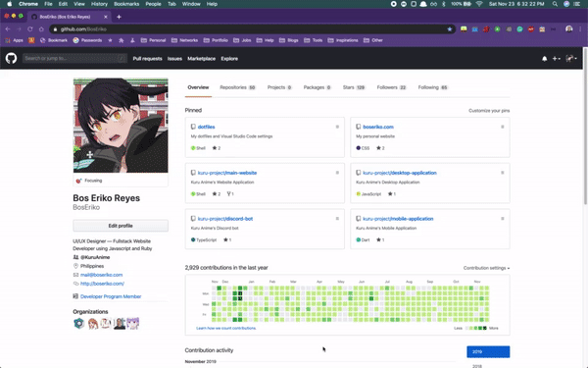Expand the plus create-new dropdown
This screenshot has height=368, width=588.
coord(556,59)
